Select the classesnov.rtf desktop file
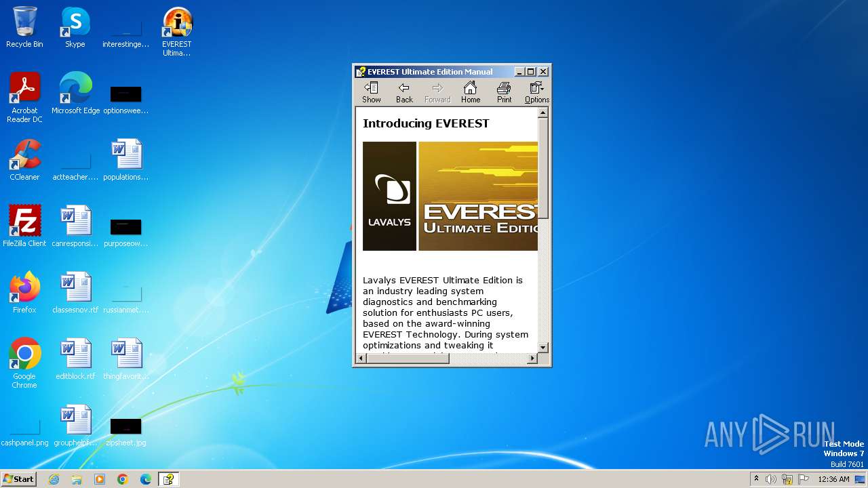Screen dimensions: 868x488 75,293
